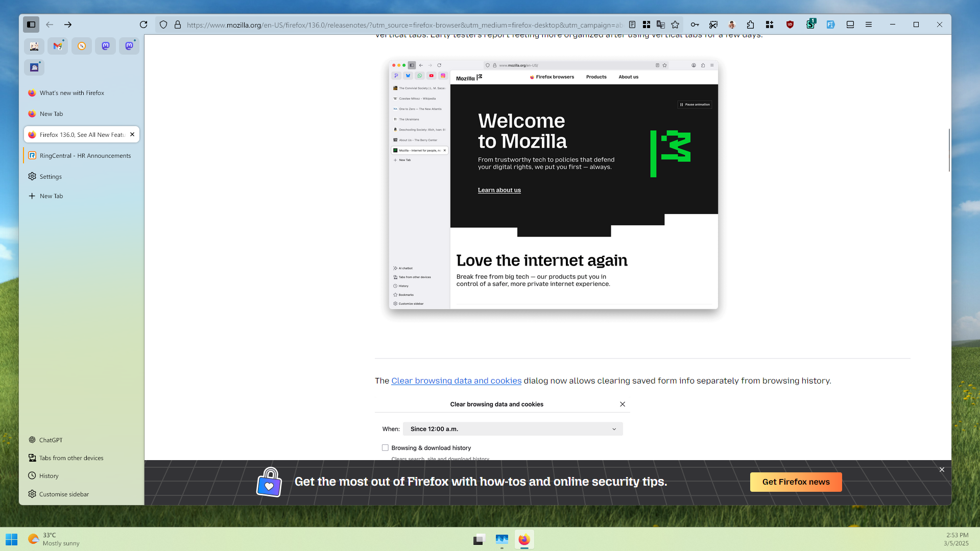980x551 pixels.
Task: Open the Windows Start menu
Action: [x=12, y=539]
